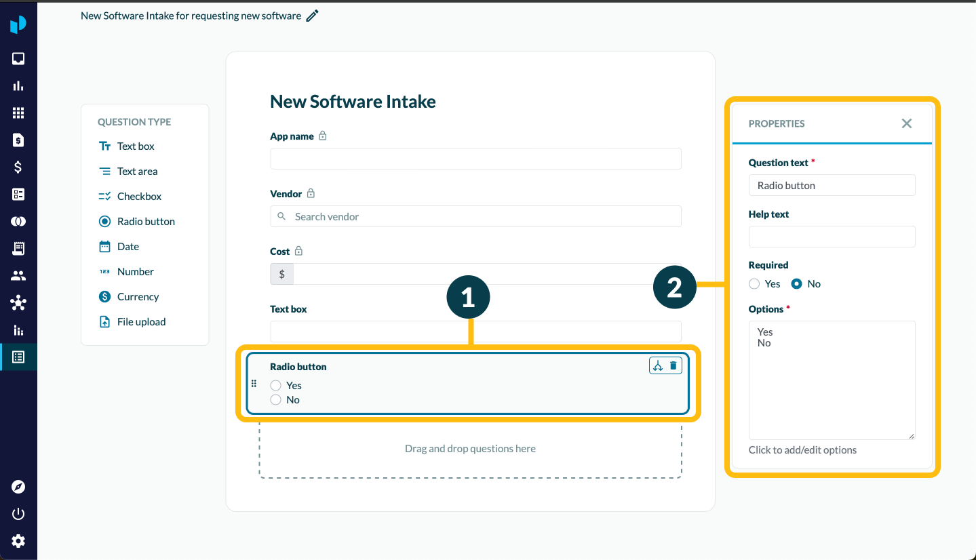
Task: Open the users icon in sidebar
Action: coord(18,276)
